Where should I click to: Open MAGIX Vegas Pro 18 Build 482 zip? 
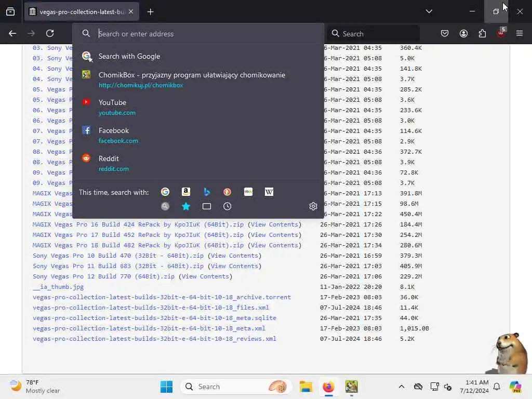click(x=138, y=245)
